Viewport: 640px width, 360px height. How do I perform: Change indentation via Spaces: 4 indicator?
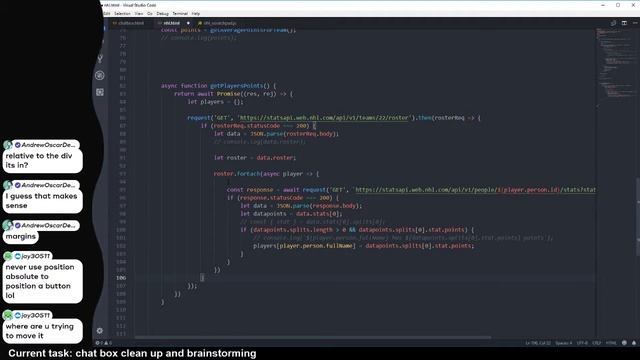564,343
